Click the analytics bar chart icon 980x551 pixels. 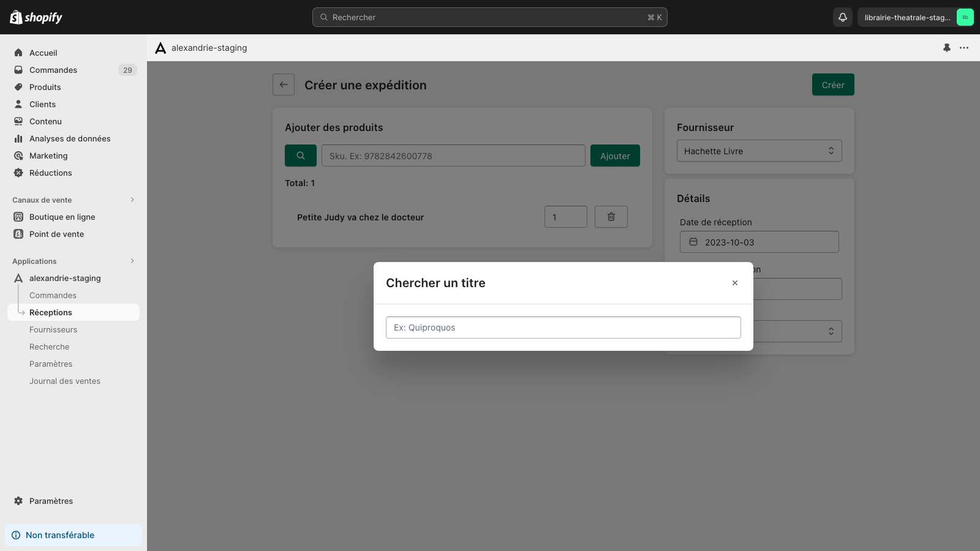(18, 138)
